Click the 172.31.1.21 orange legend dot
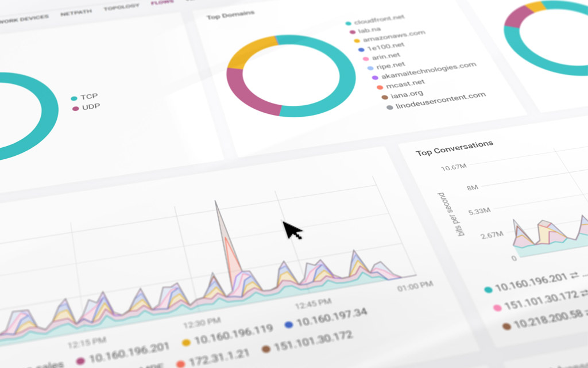This screenshot has height=368, width=588. point(181,364)
